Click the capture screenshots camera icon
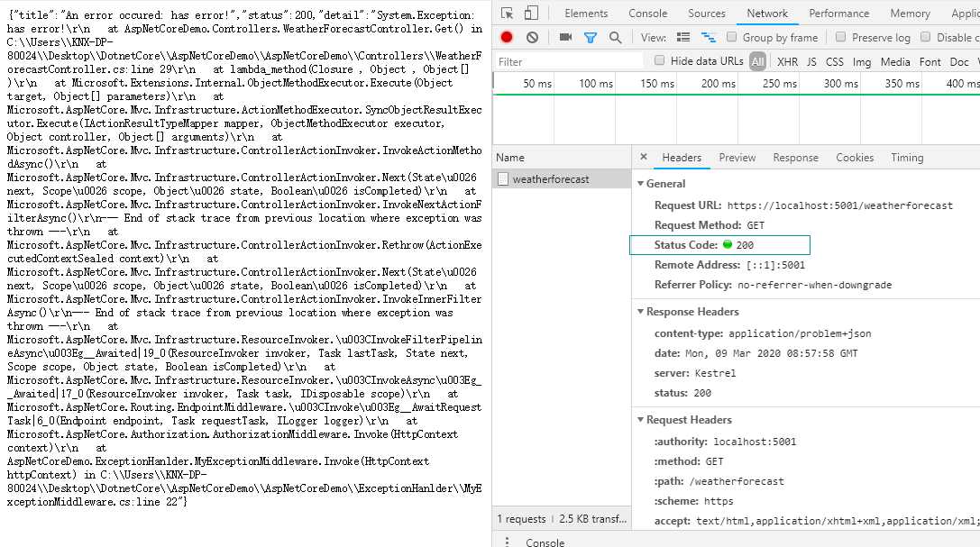980x547 pixels. (565, 38)
